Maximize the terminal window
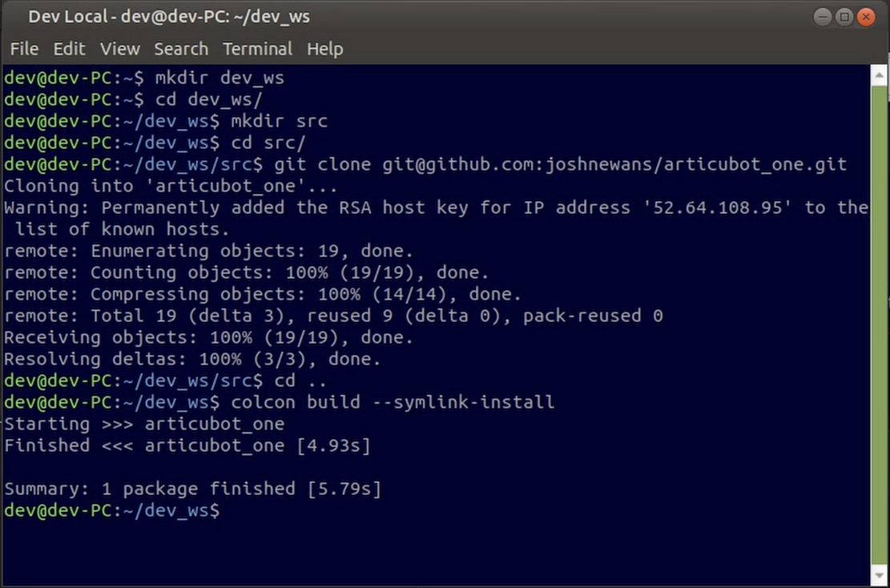 844,17
